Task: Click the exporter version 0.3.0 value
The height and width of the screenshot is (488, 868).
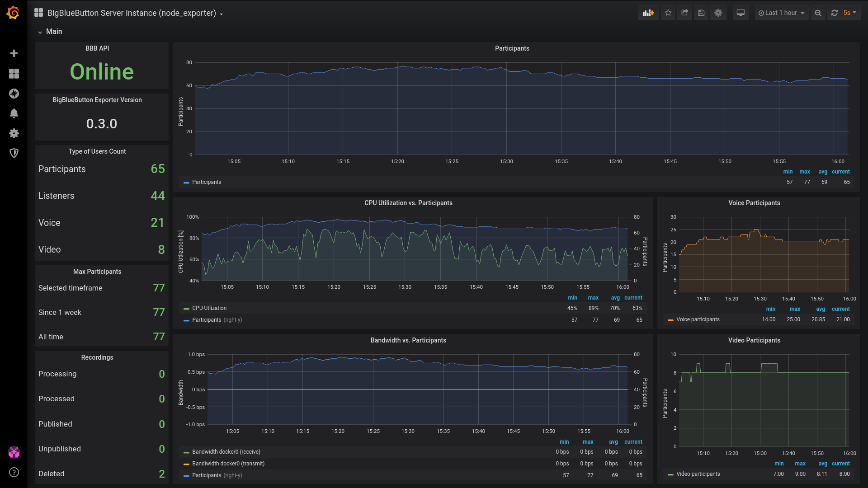Action: (x=102, y=124)
